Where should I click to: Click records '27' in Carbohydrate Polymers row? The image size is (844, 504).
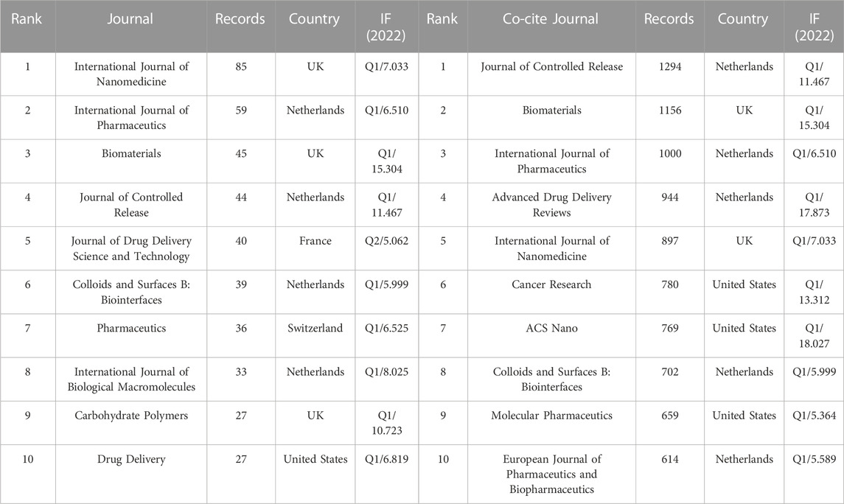coord(240,416)
